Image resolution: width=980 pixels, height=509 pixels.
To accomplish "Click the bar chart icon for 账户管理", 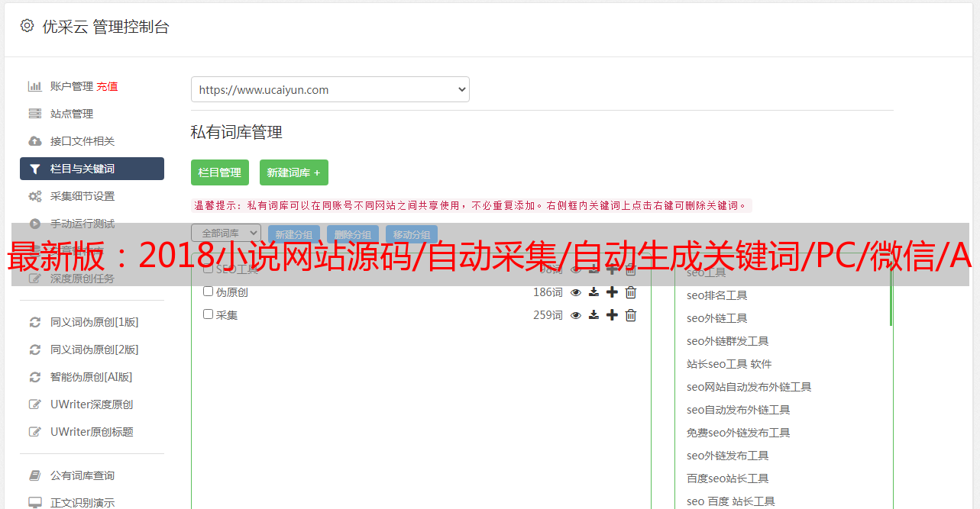I will pos(34,86).
